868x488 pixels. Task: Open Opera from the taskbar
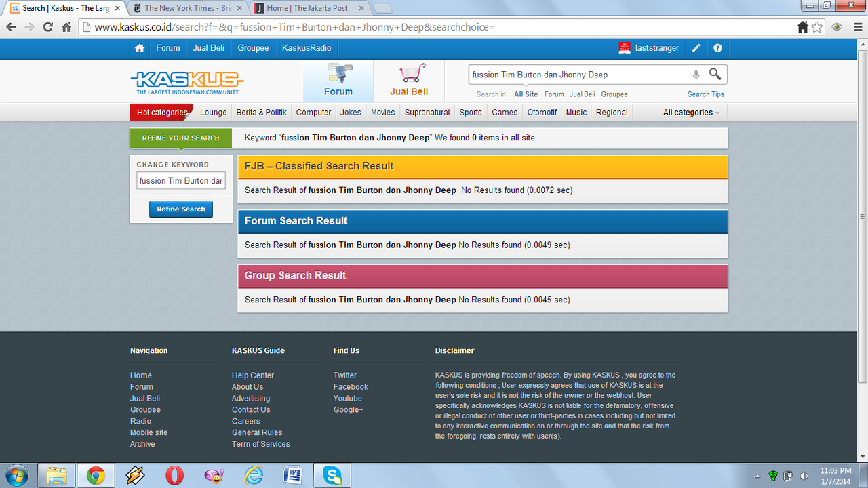click(174, 476)
